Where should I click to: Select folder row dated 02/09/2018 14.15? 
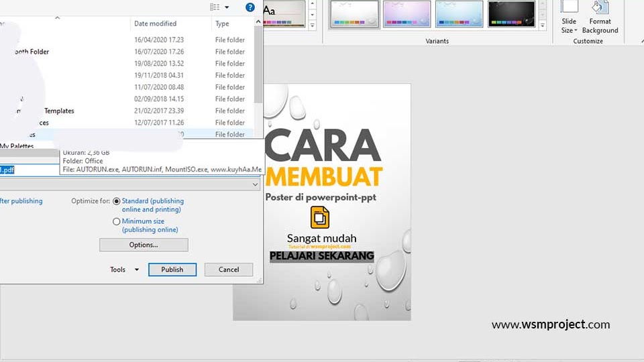click(127, 99)
